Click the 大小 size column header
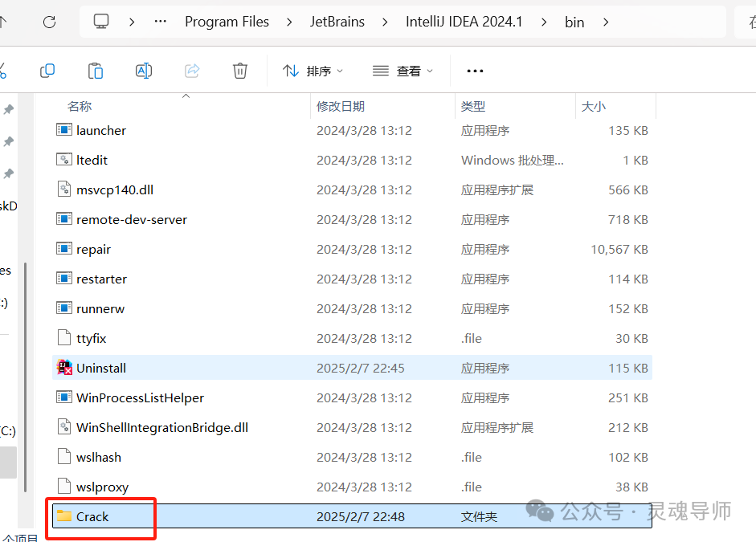 pos(594,106)
